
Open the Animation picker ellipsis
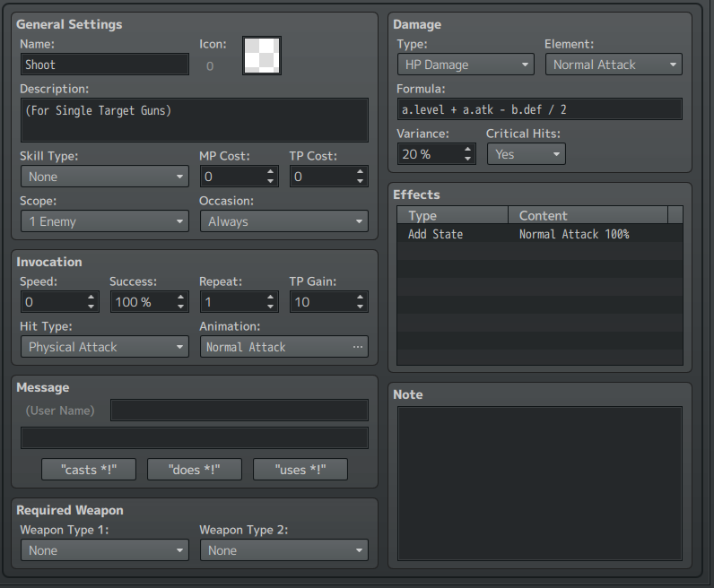point(358,347)
